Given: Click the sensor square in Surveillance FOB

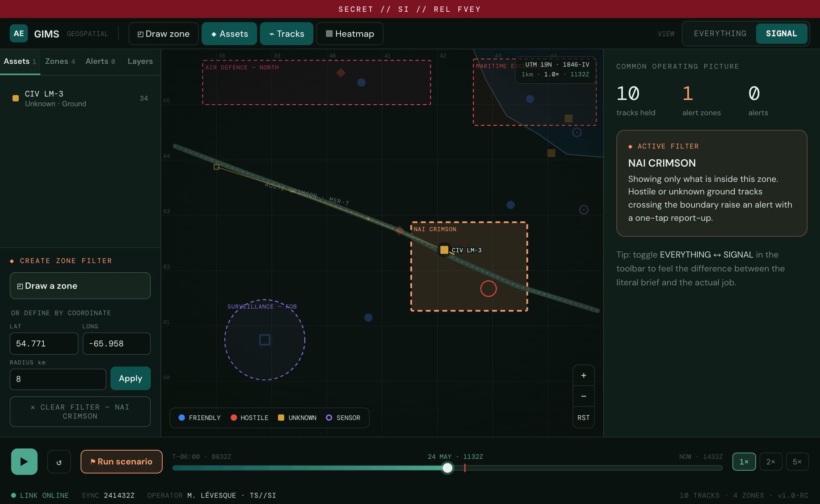Looking at the screenshot, I should pos(265,340).
